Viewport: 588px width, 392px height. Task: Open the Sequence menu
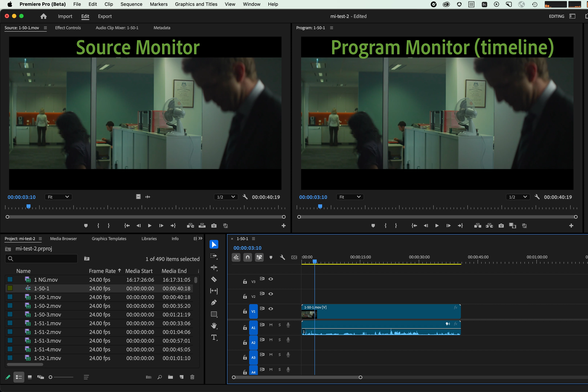[x=131, y=4]
